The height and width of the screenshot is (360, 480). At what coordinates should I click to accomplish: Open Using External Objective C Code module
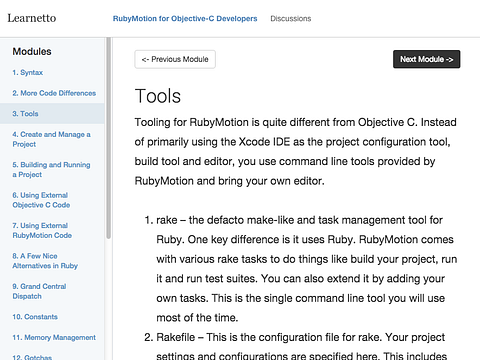41,200
